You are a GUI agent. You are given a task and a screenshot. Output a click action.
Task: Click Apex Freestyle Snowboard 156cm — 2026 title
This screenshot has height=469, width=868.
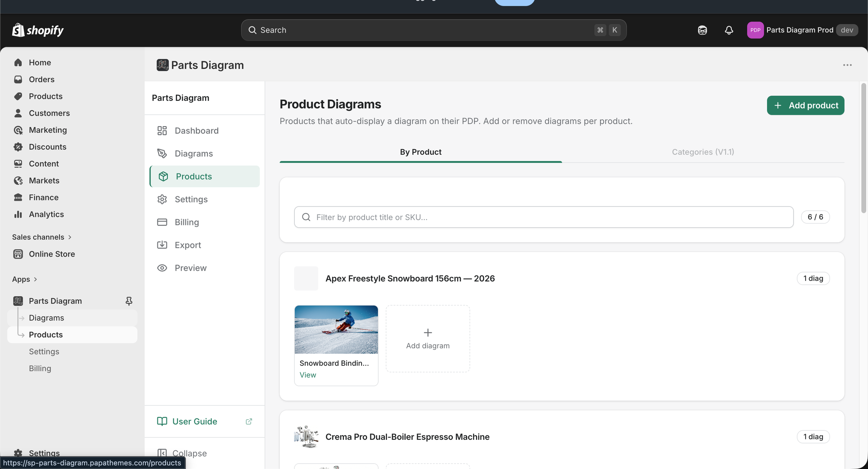[410, 279]
